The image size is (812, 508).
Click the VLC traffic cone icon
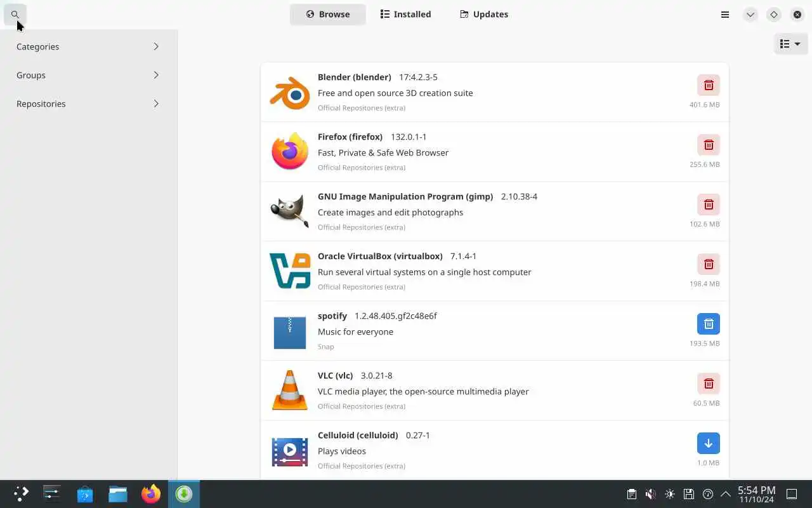(x=290, y=391)
